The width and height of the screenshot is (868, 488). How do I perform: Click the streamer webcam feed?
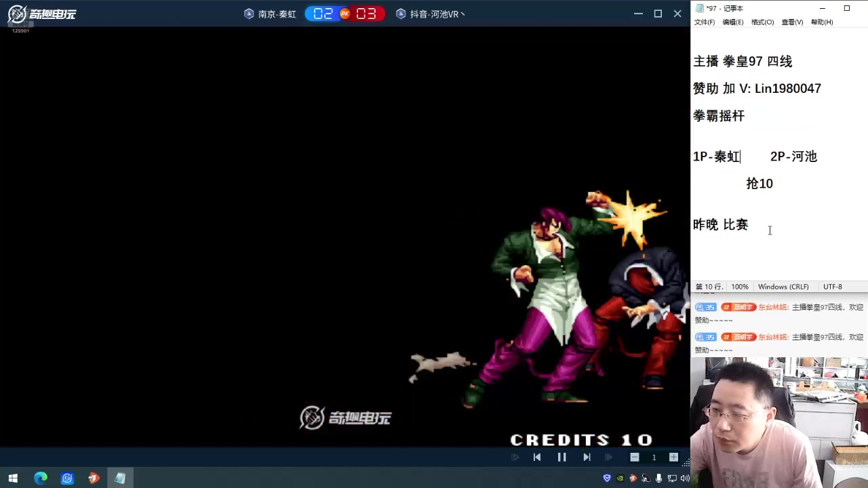779,423
